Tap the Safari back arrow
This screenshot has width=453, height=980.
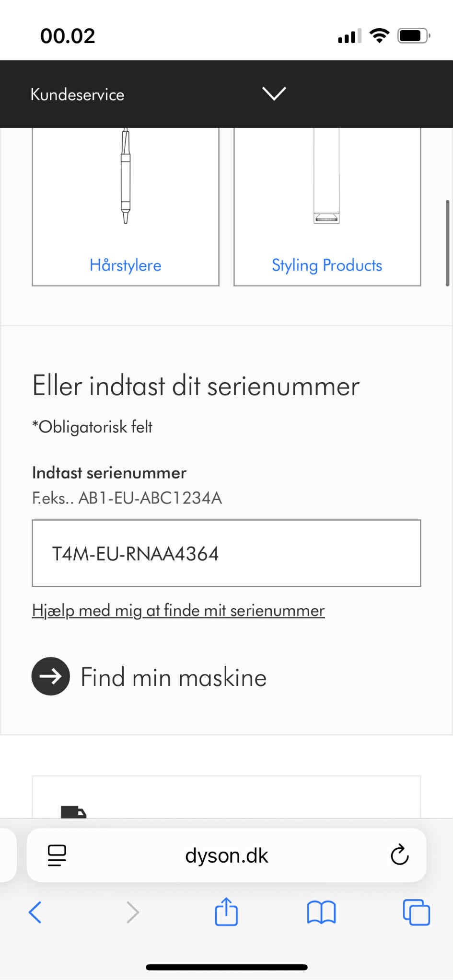point(35,912)
